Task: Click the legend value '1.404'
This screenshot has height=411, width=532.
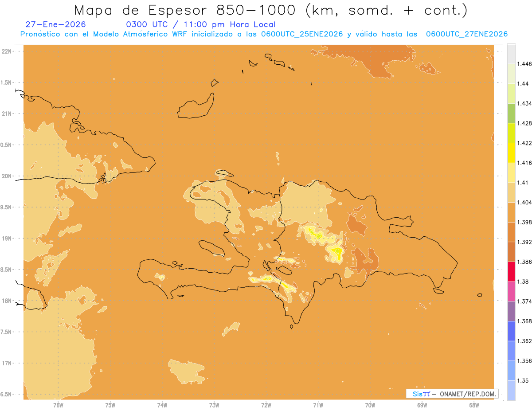Action: 524,202
